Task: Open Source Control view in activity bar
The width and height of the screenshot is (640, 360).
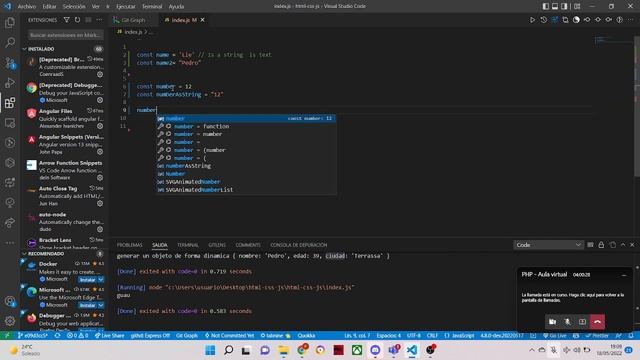Action: click(10, 62)
